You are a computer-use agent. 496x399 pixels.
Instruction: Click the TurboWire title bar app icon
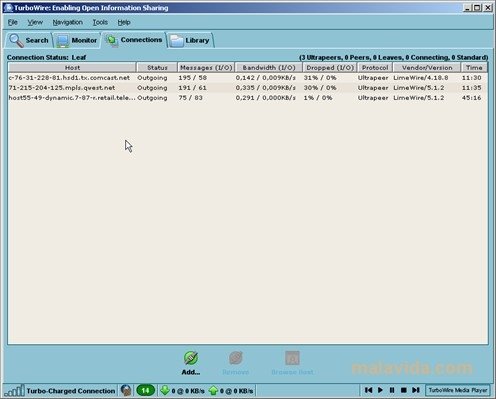tap(8, 8)
